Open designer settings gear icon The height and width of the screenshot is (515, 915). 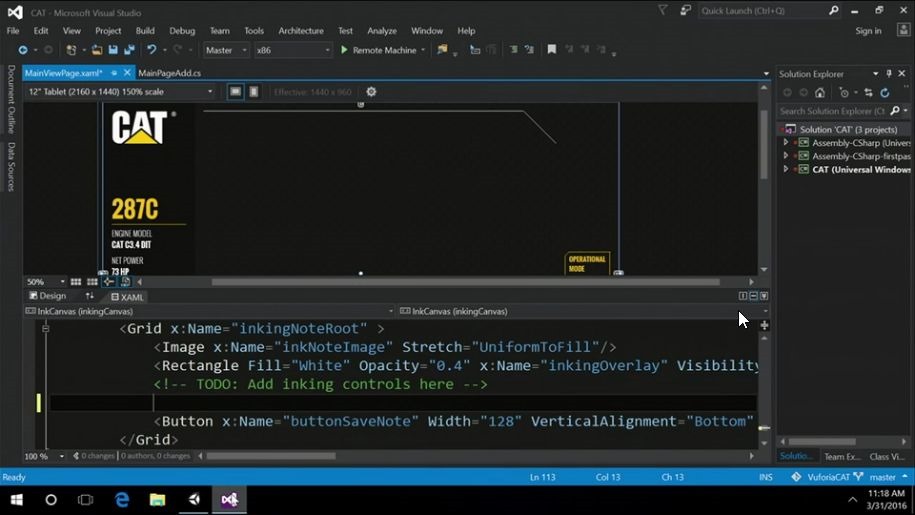click(x=371, y=92)
